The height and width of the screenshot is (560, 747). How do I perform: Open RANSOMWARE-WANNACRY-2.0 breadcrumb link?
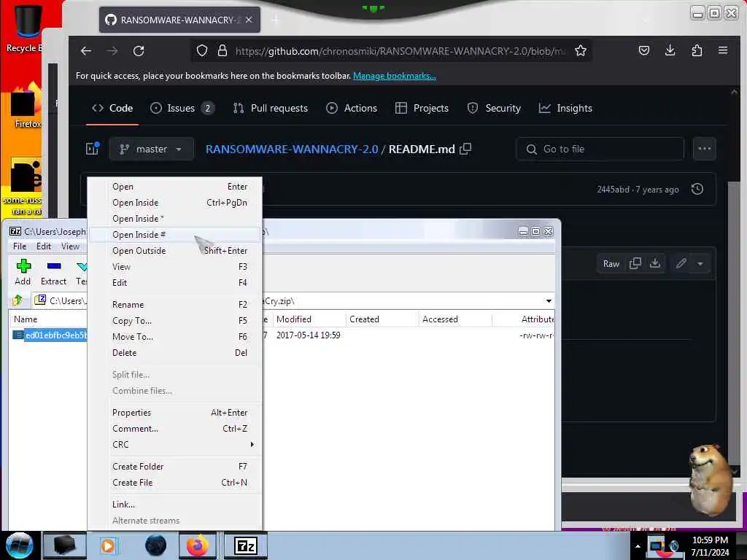coord(292,149)
